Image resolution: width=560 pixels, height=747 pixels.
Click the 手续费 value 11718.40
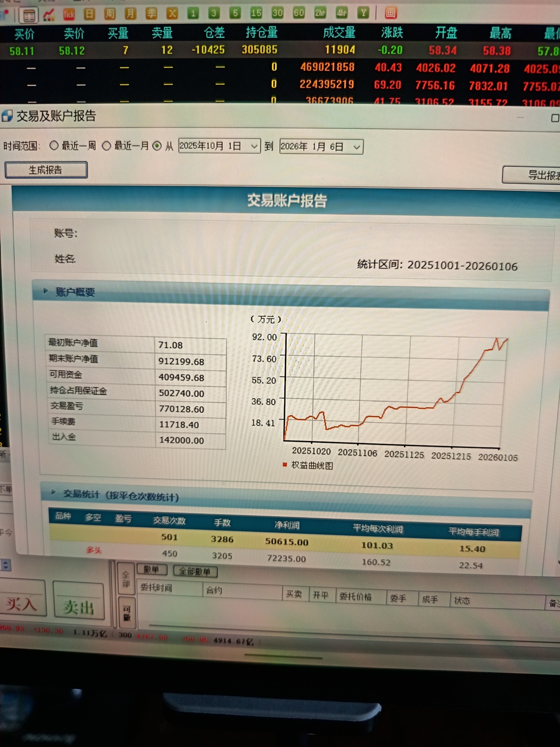coord(179,425)
